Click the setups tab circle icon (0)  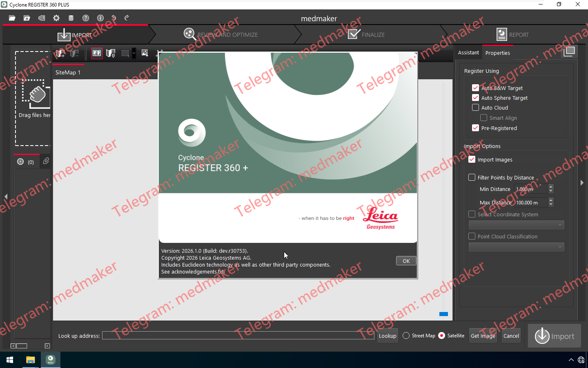tap(20, 162)
